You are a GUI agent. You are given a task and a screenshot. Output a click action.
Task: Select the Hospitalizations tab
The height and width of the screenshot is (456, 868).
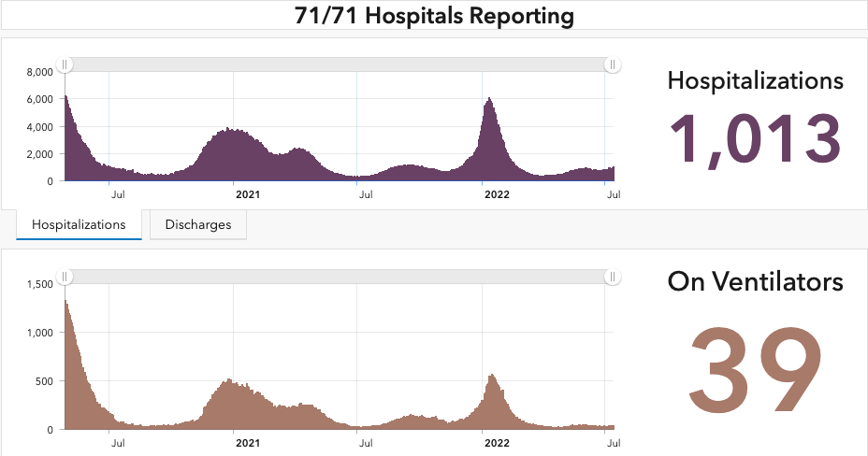(x=79, y=225)
